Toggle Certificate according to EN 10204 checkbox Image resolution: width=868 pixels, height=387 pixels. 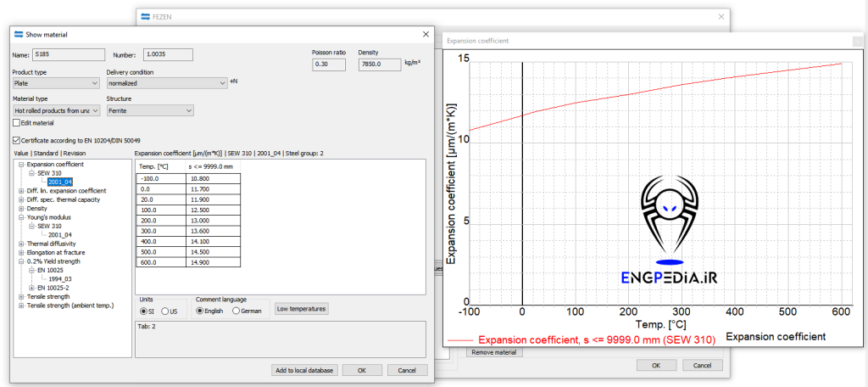(16, 140)
